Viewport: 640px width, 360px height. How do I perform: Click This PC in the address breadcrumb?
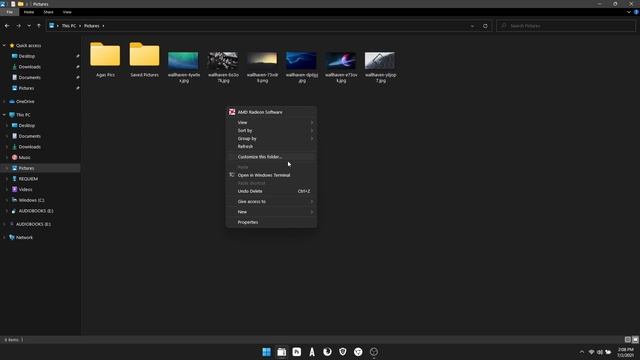coord(69,26)
